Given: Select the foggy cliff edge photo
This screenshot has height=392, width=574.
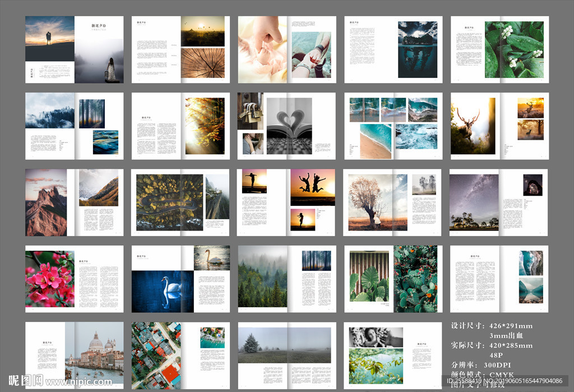Looking at the screenshot, I should [217, 197].
